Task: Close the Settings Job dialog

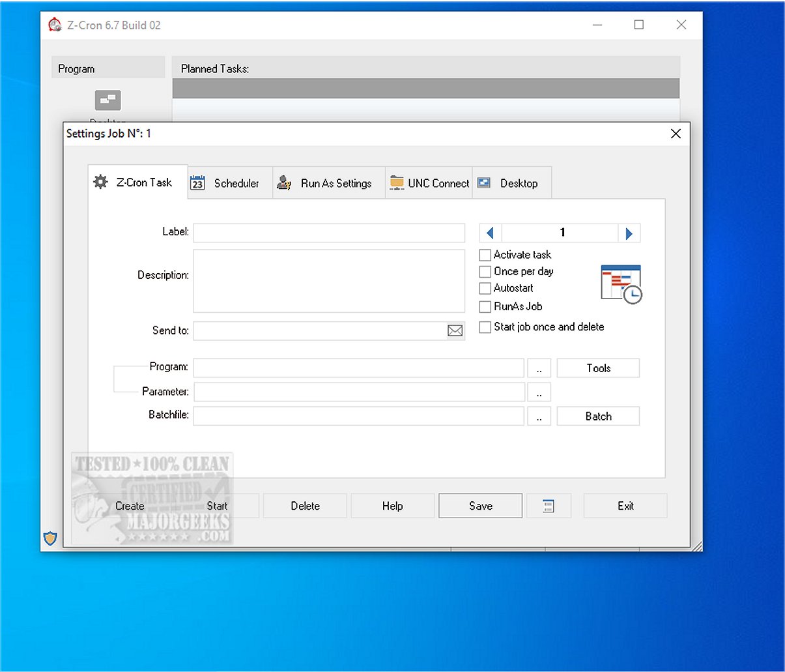Action: click(676, 134)
